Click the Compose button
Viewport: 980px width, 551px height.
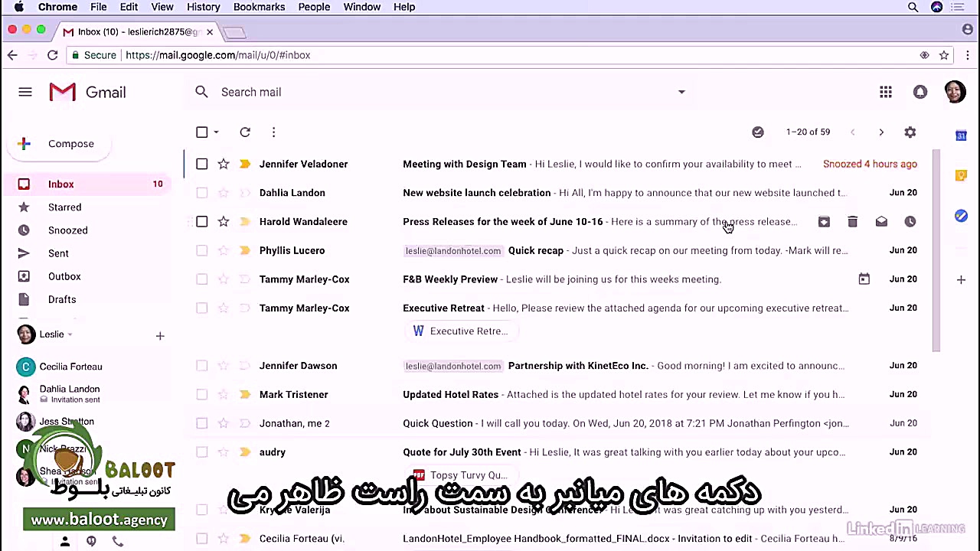tap(70, 143)
